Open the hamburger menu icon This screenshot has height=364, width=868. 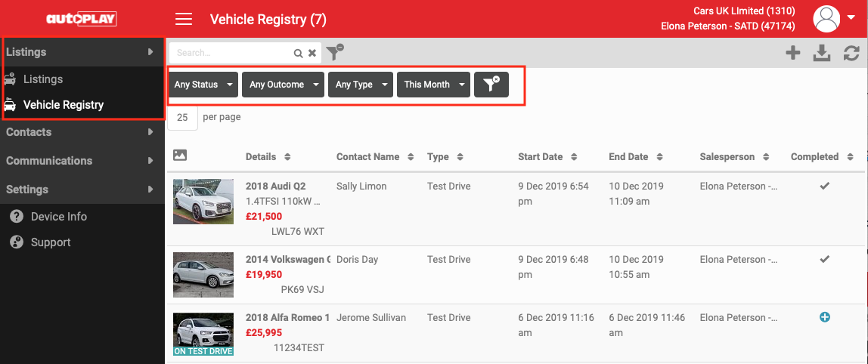pyautogui.click(x=183, y=20)
